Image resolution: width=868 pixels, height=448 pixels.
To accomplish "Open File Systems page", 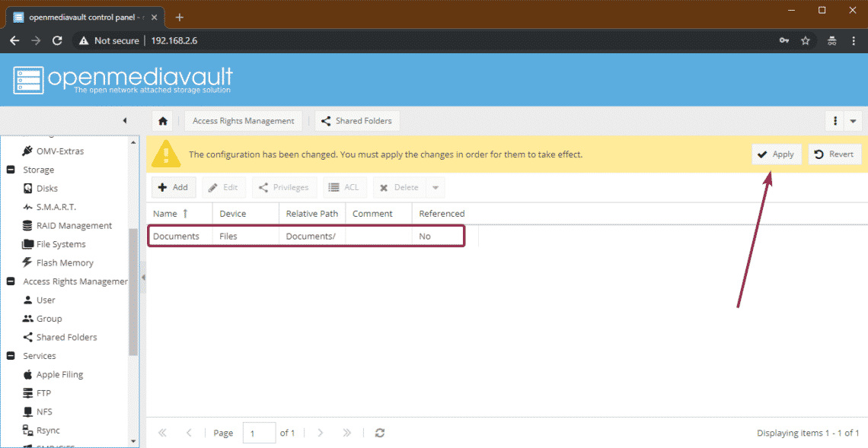I will tap(60, 244).
